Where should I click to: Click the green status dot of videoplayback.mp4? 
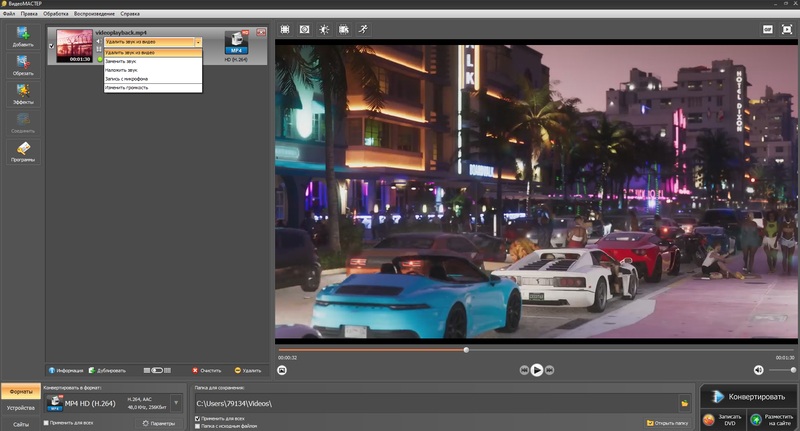coord(100,60)
